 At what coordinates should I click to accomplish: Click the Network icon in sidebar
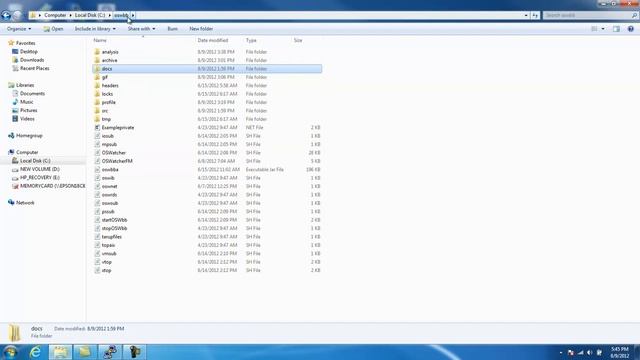point(11,202)
